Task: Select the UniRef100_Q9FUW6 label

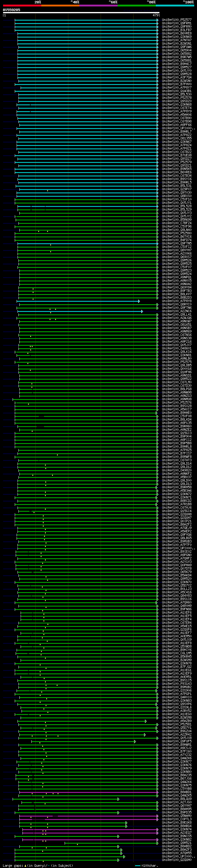Action: (177, 47)
